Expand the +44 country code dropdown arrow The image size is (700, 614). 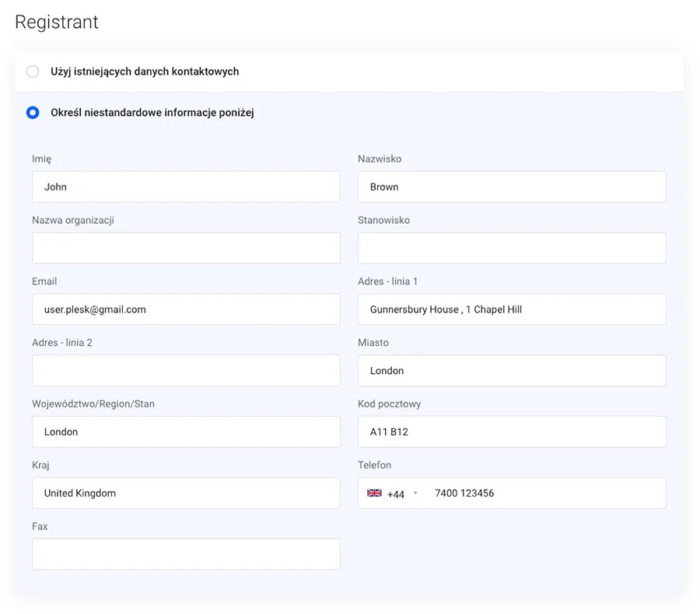pos(415,493)
